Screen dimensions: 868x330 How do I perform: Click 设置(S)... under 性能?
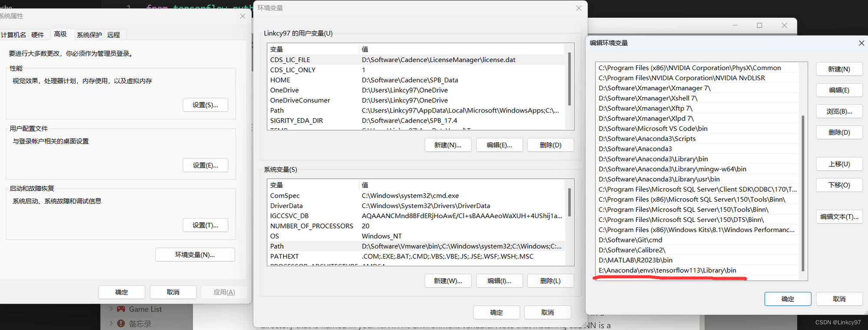205,105
